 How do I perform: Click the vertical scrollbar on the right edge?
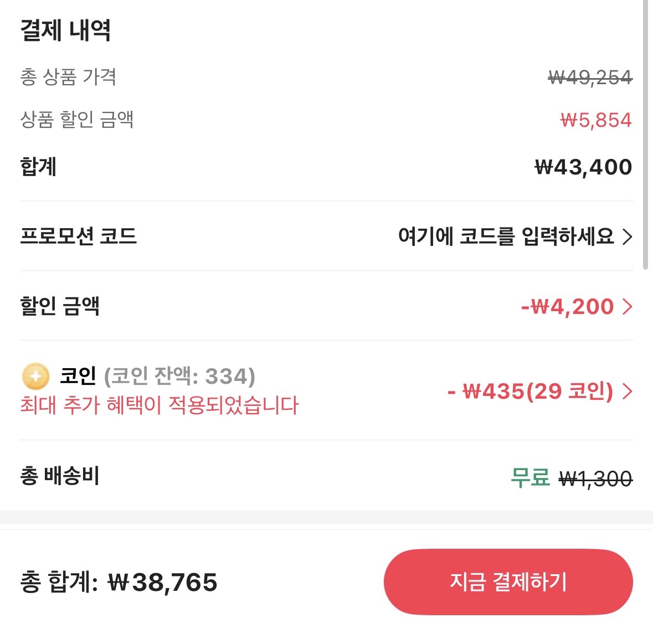pyautogui.click(x=645, y=133)
